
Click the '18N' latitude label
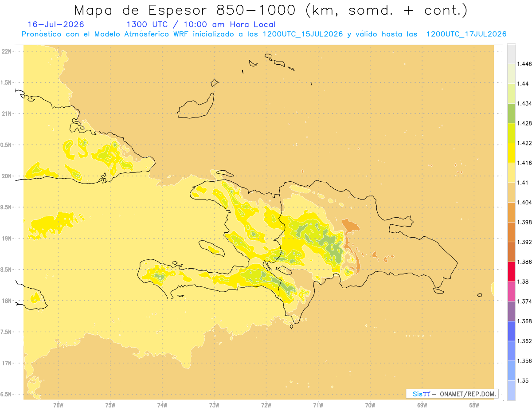pyautogui.click(x=7, y=301)
